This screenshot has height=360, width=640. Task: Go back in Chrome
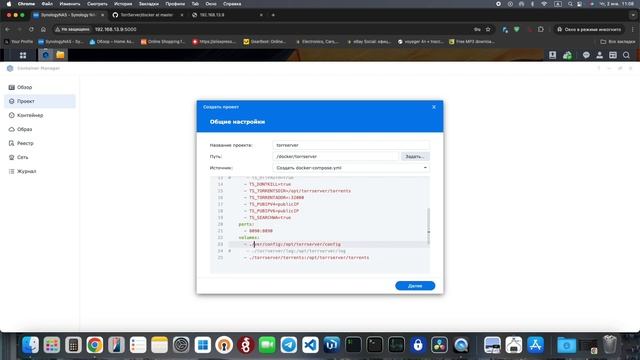pos(7,29)
